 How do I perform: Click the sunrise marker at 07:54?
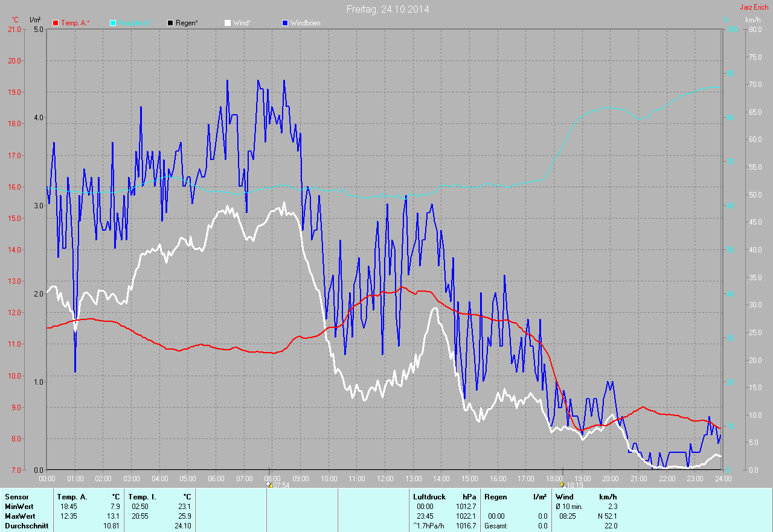pyautogui.click(x=269, y=484)
